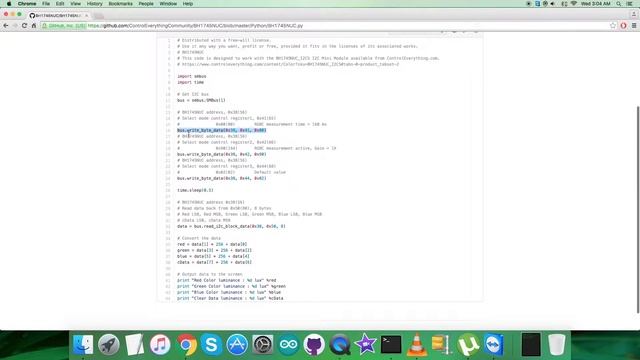
Task: Click the 'bus = smbus.SMBus(1)' line
Action: click(201, 100)
